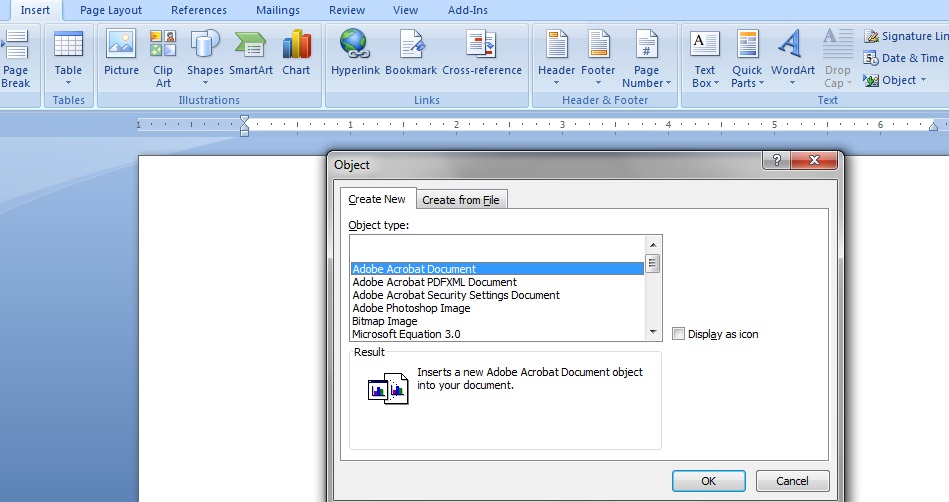Viewport: 949px width, 502px height.
Task: Click the Drop Cap icon
Action: tap(838, 44)
